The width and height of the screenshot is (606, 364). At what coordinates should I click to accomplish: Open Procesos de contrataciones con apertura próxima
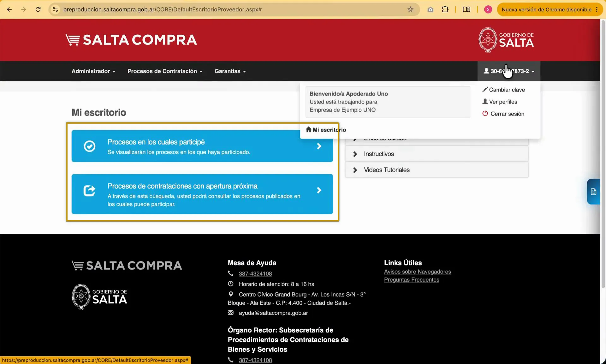click(202, 194)
